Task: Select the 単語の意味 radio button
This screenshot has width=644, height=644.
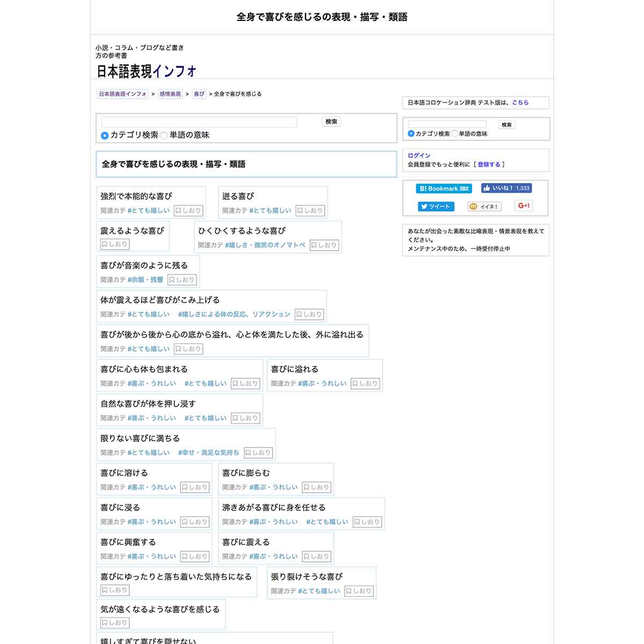Action: 164,136
